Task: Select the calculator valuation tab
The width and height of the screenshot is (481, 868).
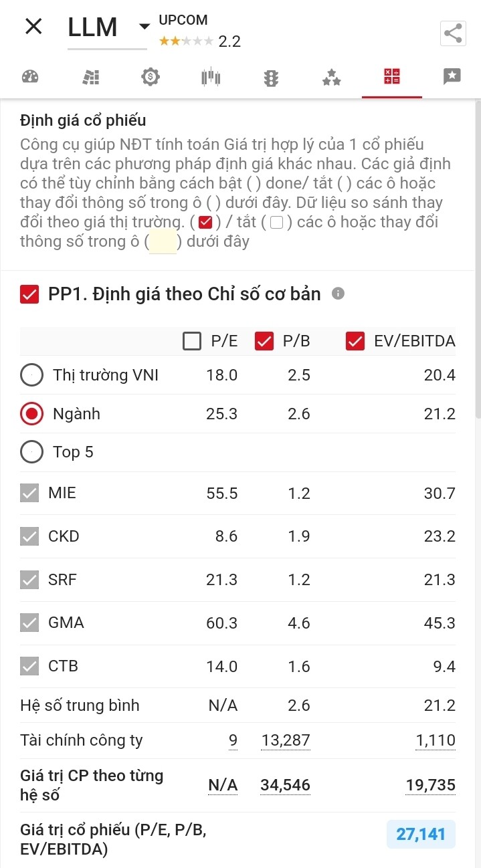Action: pyautogui.click(x=392, y=77)
